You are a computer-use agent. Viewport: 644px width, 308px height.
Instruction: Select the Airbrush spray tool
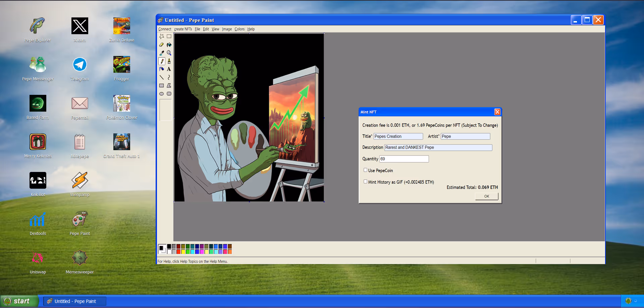pyautogui.click(x=161, y=69)
